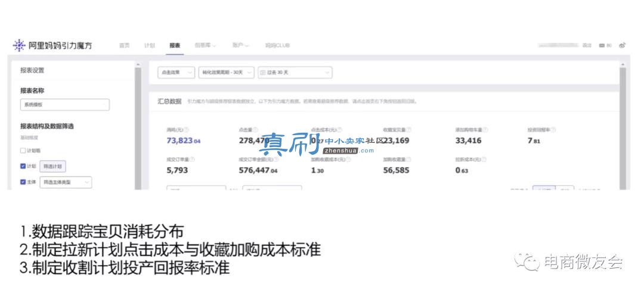This screenshot has width=644, height=290.
Task: Open the message icon showing 80
Action: pos(602,45)
